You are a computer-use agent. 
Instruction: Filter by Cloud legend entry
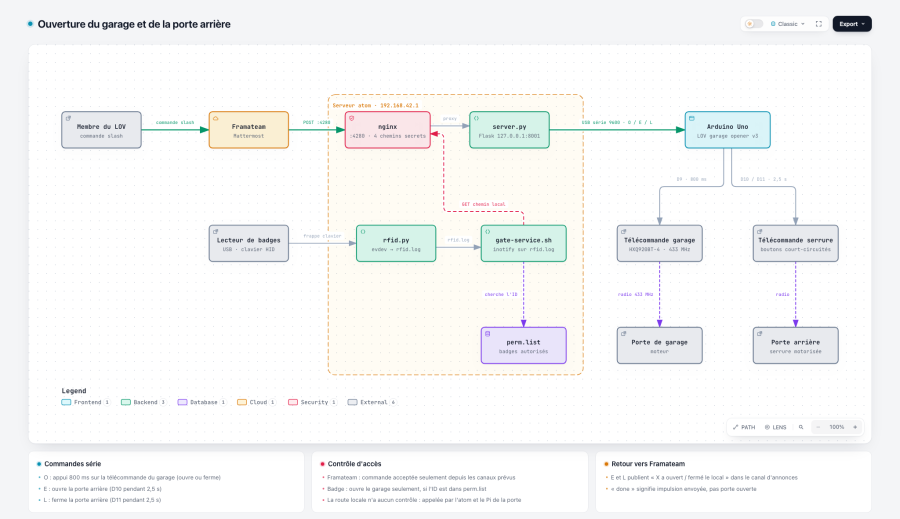click(x=257, y=402)
